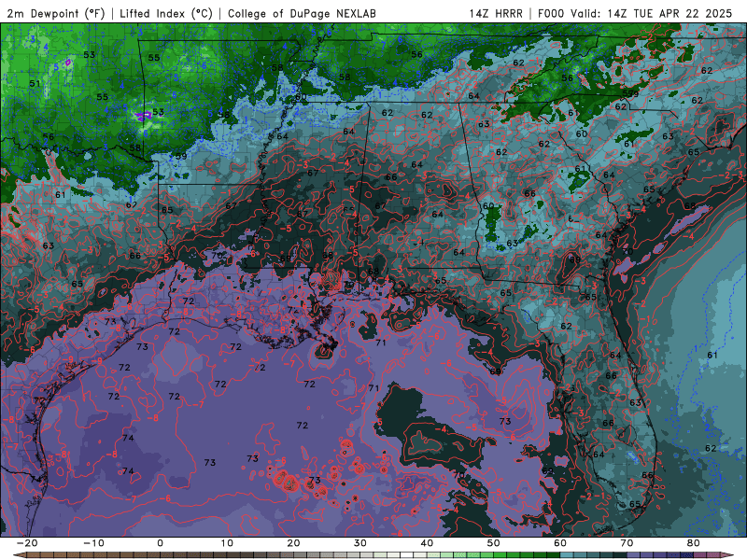Viewport: 747px width, 560px height.
Task: Click the 'F000 Valid: 14Z TUE APR 22 2025' text
Action: click(x=635, y=14)
